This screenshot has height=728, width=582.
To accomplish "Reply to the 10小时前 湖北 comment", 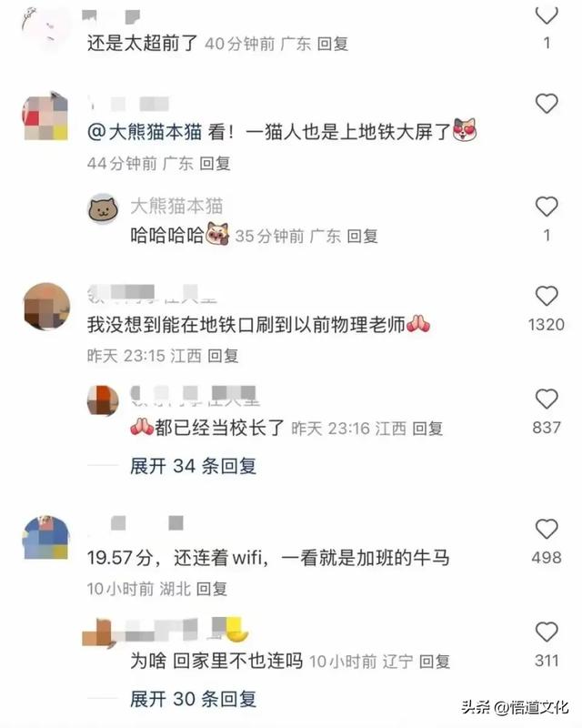I will pyautogui.click(x=212, y=589).
